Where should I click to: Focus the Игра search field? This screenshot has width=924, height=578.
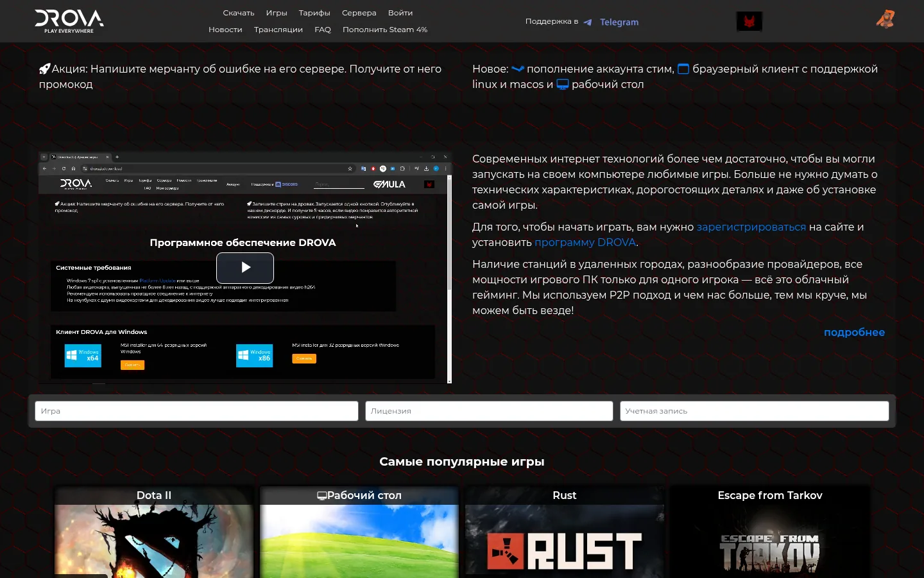(196, 411)
